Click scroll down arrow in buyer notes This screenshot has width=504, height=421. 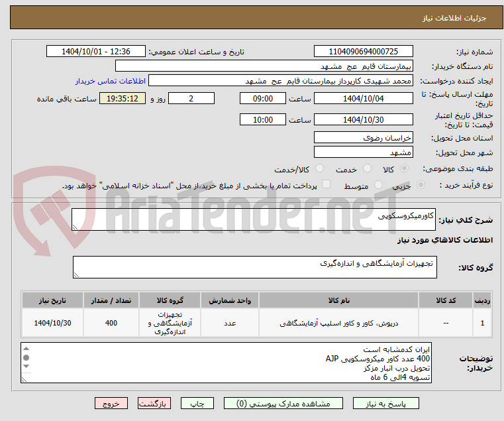click(x=26, y=366)
